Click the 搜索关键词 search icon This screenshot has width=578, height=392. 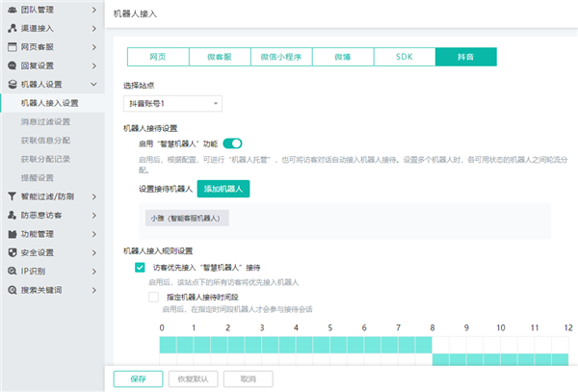[x=13, y=290]
